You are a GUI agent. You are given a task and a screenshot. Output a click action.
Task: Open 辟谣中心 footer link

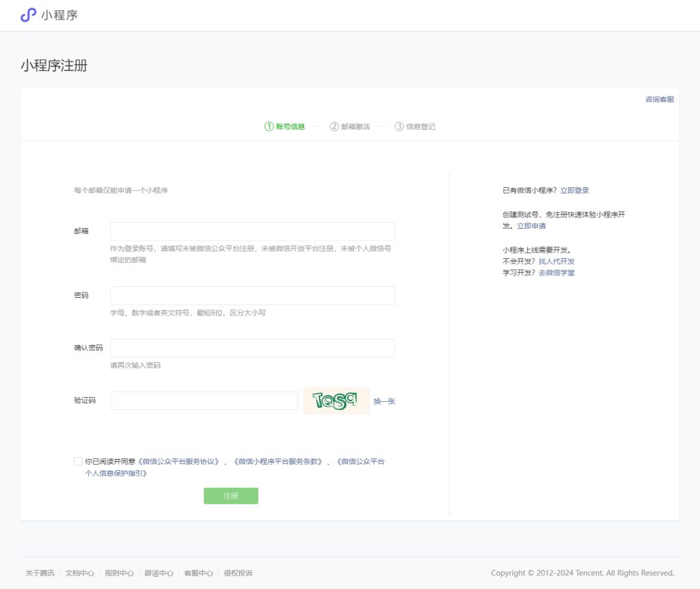159,573
